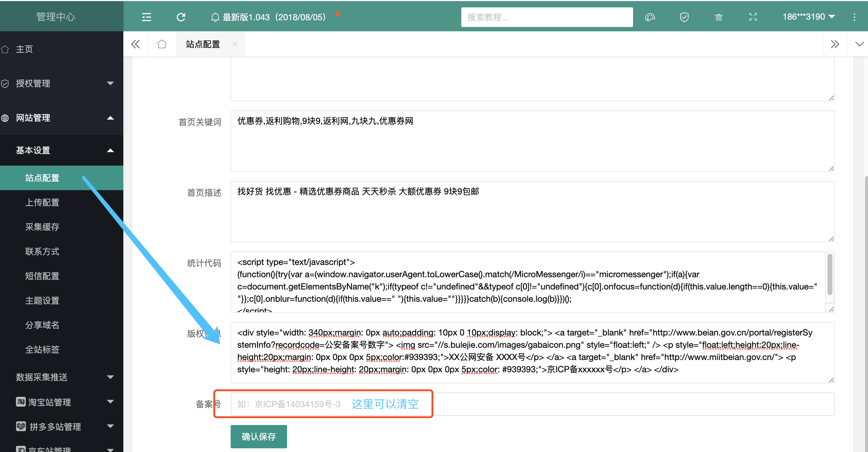
Task: Toggle the sidebar collapse menu icon
Action: pos(146,17)
